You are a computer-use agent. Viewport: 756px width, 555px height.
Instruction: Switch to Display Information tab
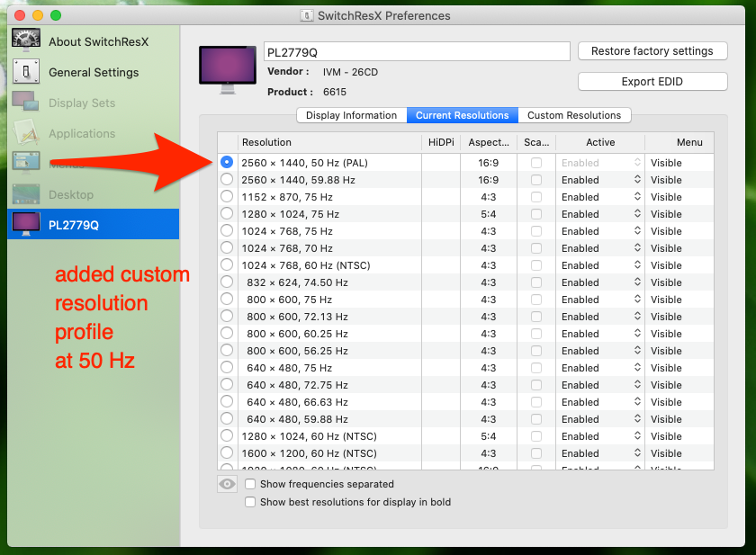point(352,115)
